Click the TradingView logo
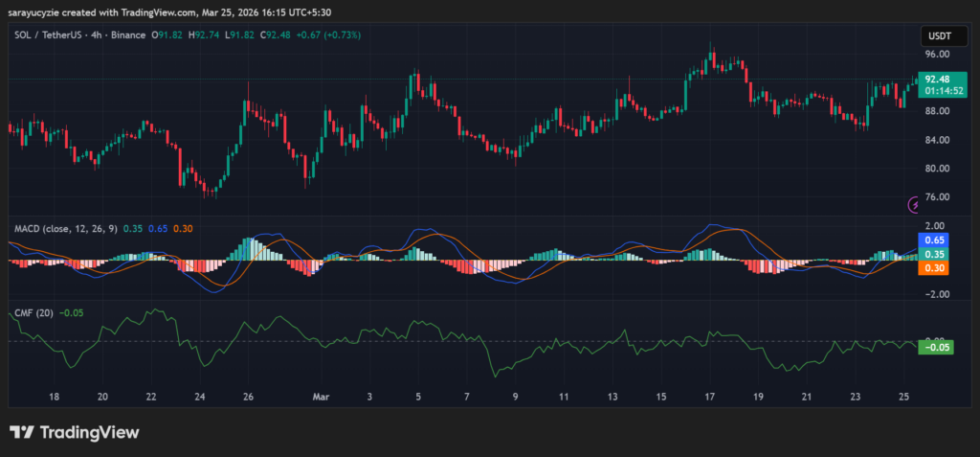The image size is (980, 457). pos(75,432)
